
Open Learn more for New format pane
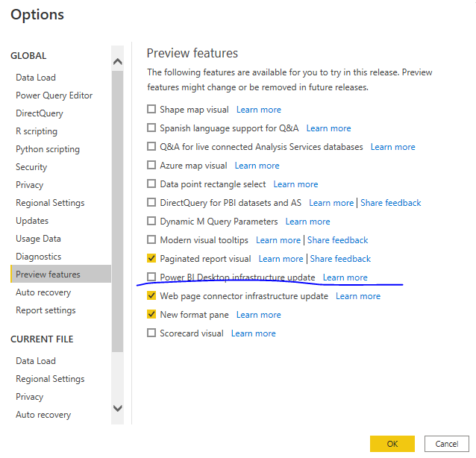tap(259, 315)
